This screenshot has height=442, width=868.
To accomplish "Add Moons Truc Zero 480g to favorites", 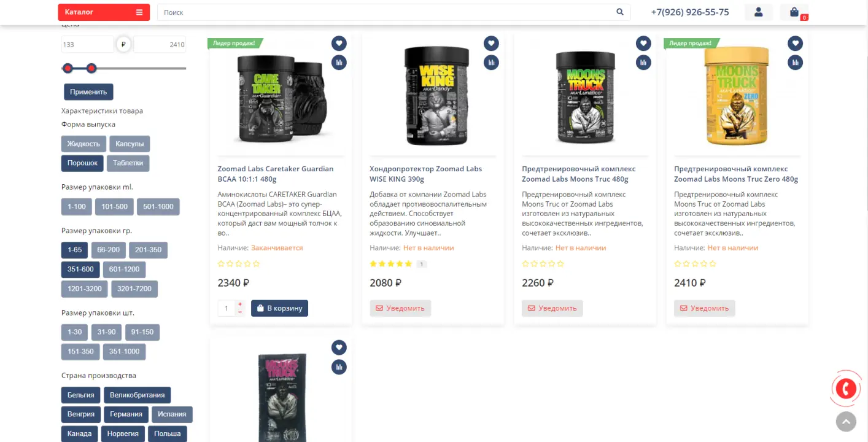I will (x=796, y=43).
